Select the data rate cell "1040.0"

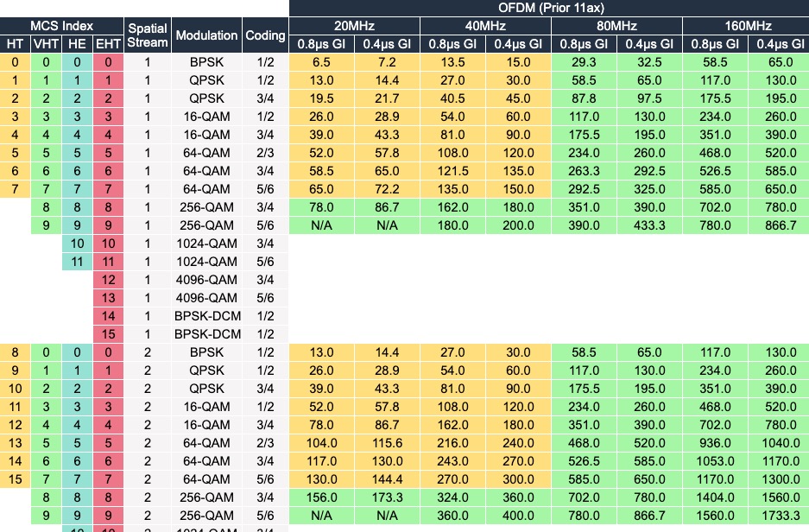[779, 443]
